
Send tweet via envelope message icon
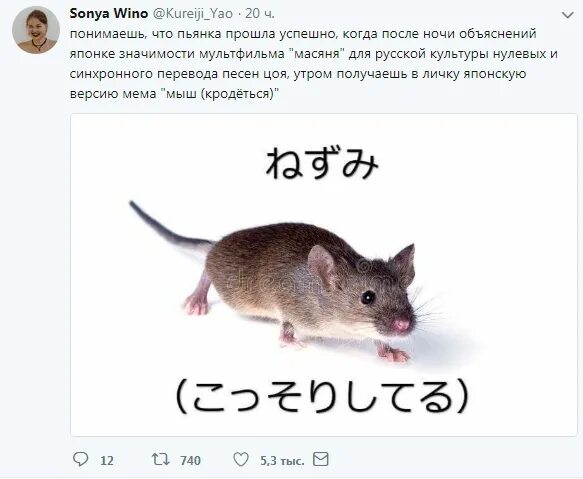pyautogui.click(x=321, y=459)
